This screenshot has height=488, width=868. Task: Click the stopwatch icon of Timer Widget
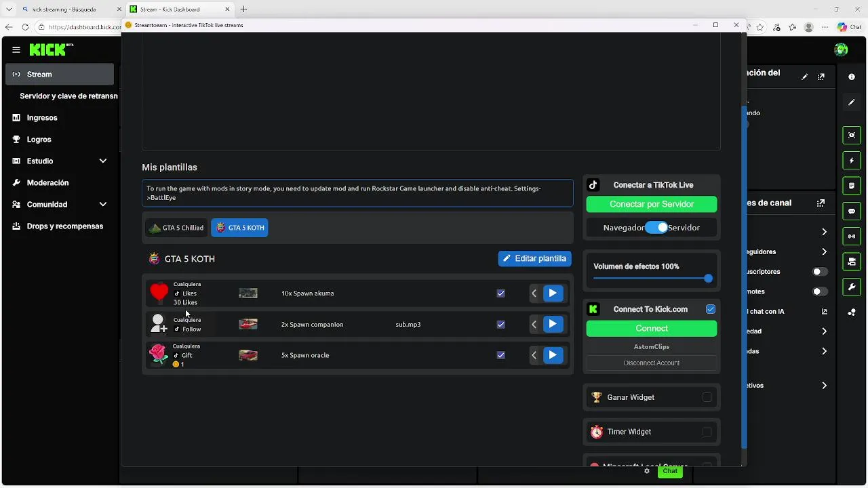pos(597,432)
